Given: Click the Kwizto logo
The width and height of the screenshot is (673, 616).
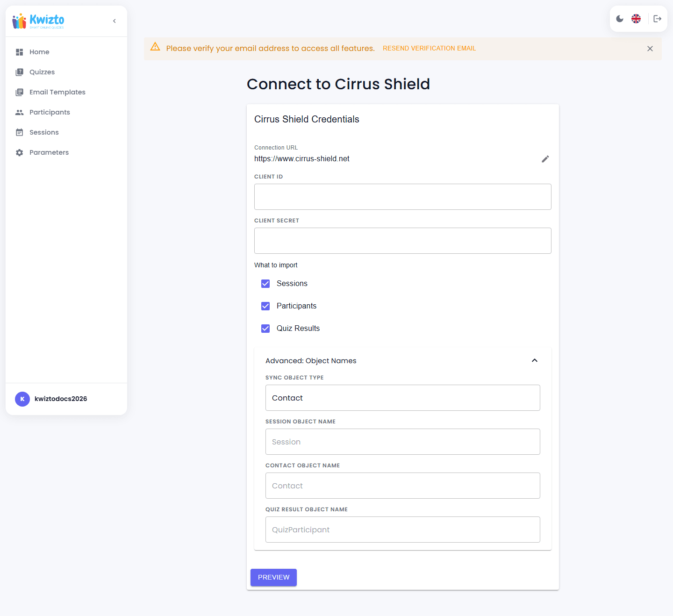Looking at the screenshot, I should [x=38, y=21].
